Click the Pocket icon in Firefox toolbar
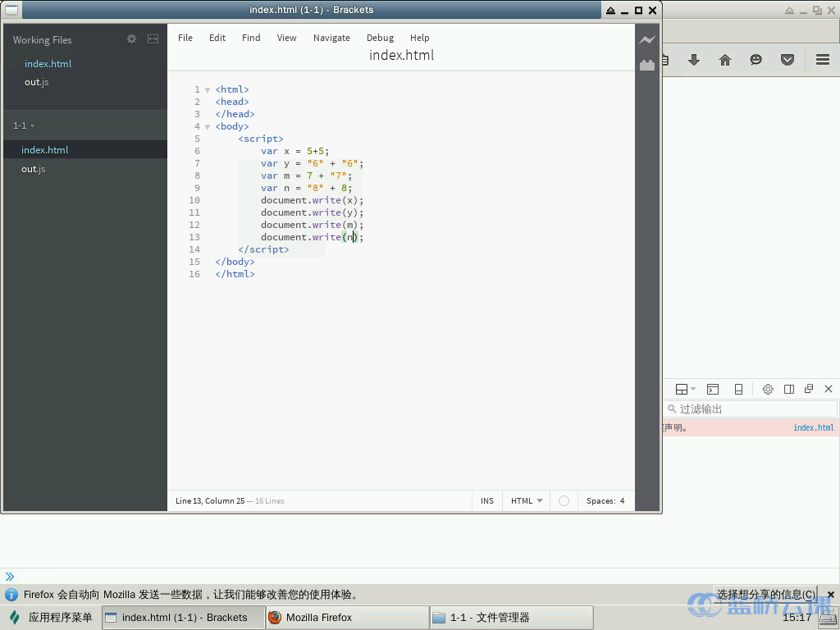This screenshot has width=840, height=630. pyautogui.click(x=787, y=60)
